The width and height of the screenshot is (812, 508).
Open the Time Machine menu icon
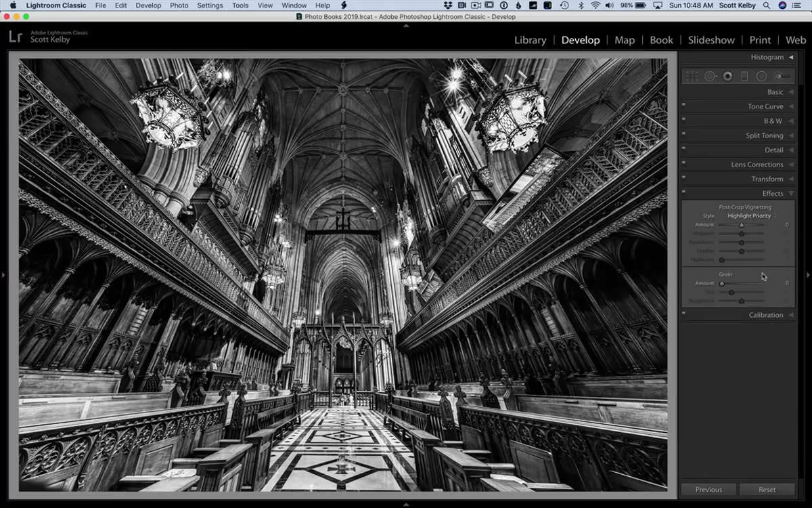click(x=564, y=5)
